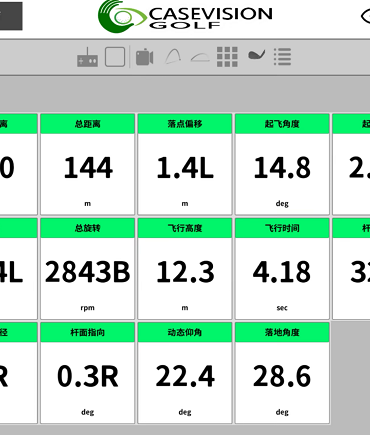Show the low flight curve view

(200, 58)
